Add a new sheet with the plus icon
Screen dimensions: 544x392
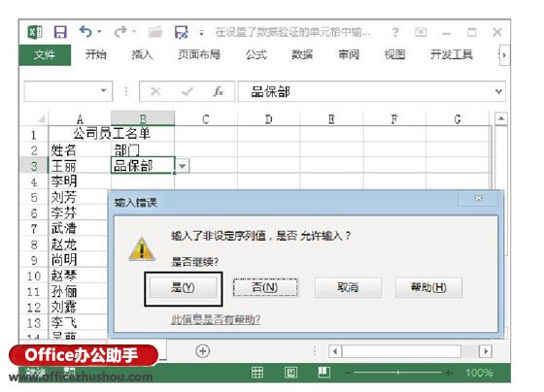coord(203,351)
